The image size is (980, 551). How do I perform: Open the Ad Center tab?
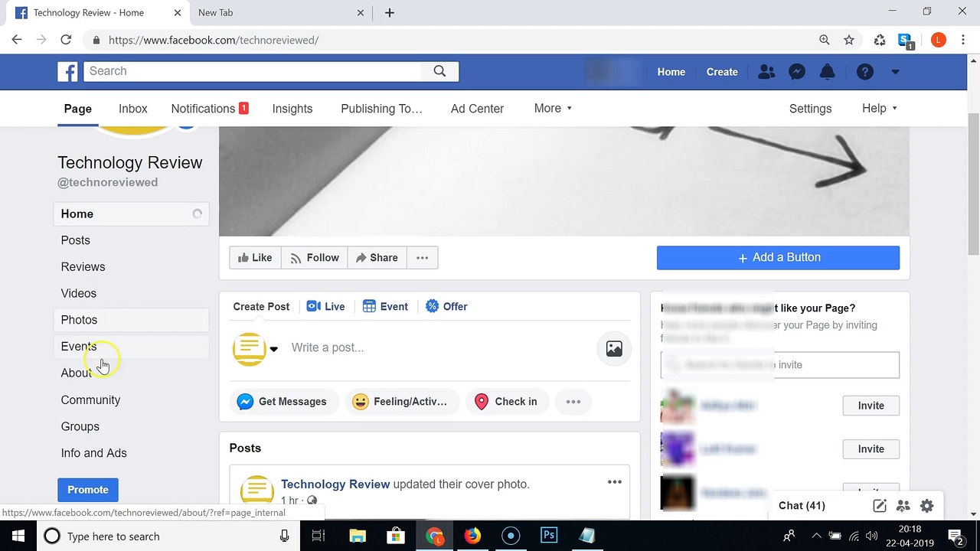point(477,109)
